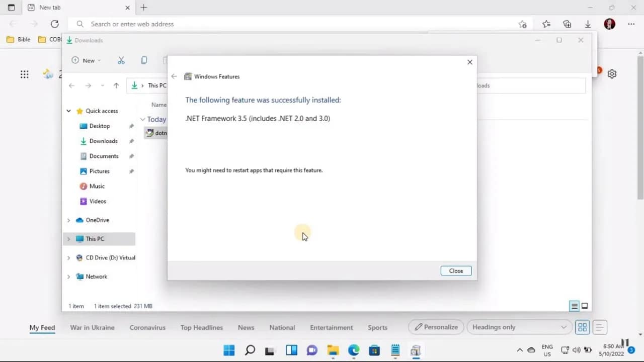Click the Edge profile avatar

pyautogui.click(x=609, y=24)
